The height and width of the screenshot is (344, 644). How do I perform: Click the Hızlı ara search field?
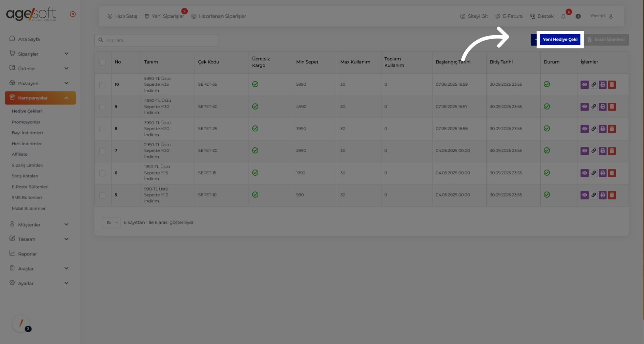click(156, 40)
